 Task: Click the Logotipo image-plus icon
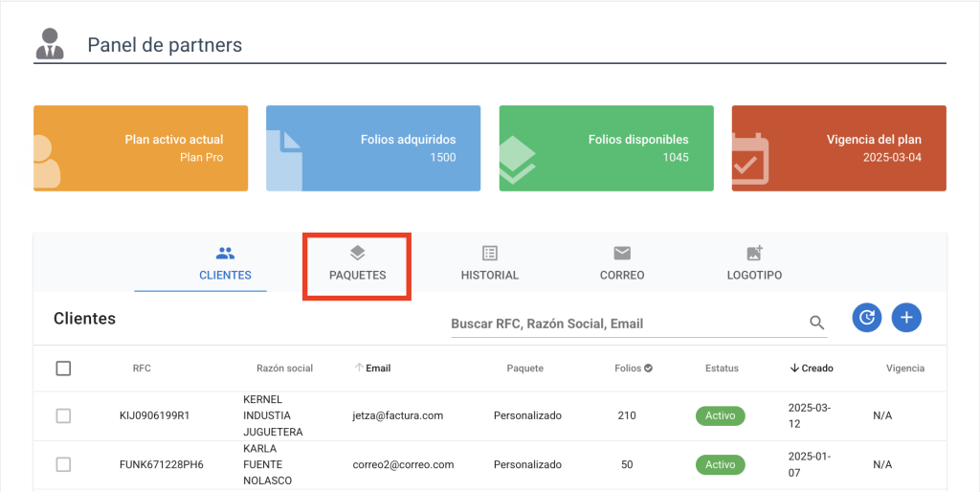[x=754, y=253]
